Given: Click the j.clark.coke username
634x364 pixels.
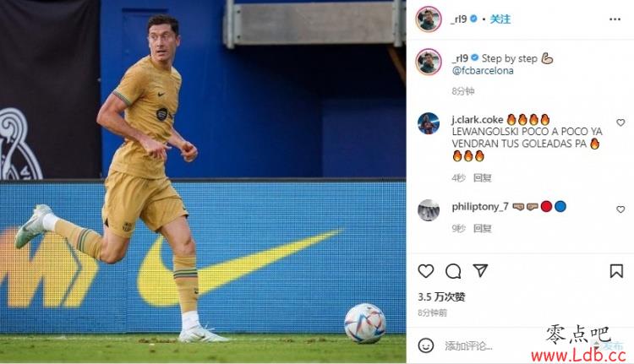Looking at the screenshot, I should pos(477,120).
